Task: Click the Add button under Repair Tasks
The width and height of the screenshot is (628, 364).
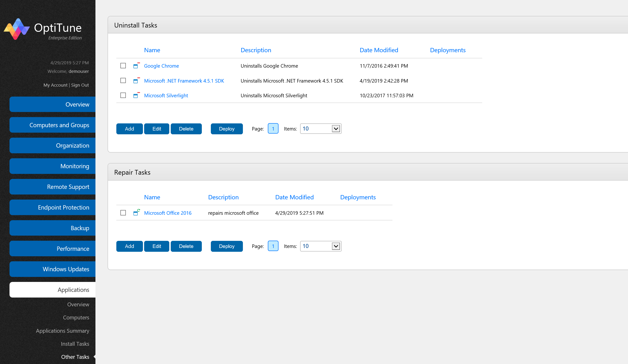Action: click(129, 246)
